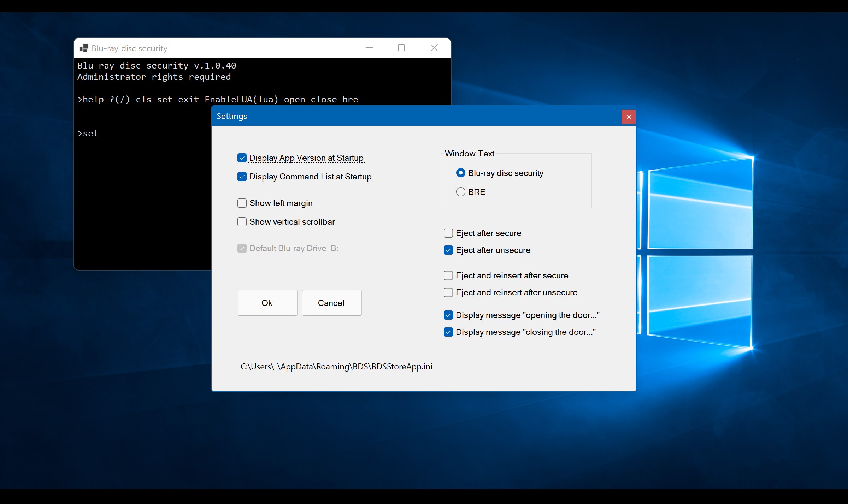Screen dimensions: 848x504
Task: Click the Blu-ray disc security app icon
Action: click(x=84, y=48)
